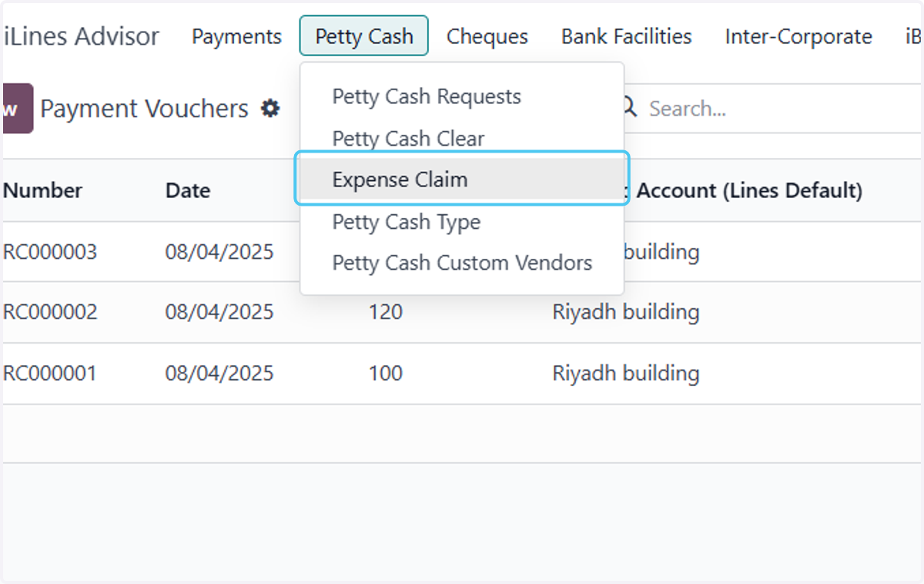
Task: Open voucher RC000001
Action: point(50,374)
